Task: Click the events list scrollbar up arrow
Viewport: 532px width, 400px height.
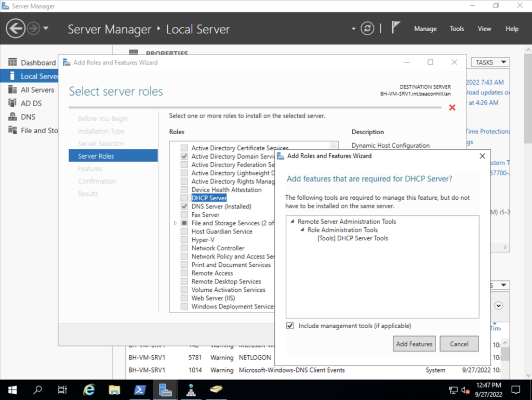Action: [505, 343]
